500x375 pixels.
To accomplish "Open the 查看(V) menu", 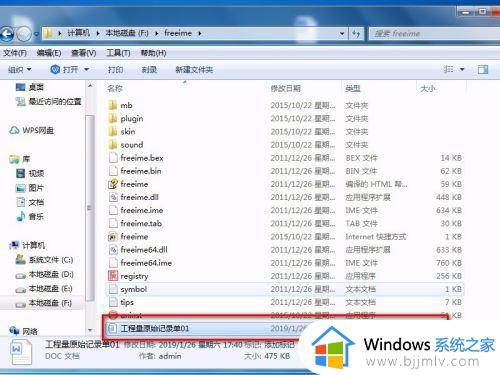I will [x=84, y=53].
